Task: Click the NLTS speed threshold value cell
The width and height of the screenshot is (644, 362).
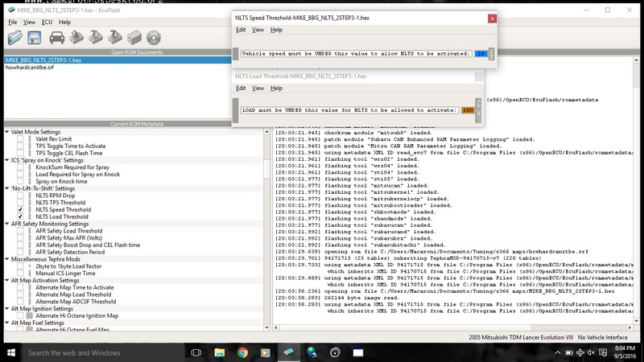Action: [x=481, y=54]
